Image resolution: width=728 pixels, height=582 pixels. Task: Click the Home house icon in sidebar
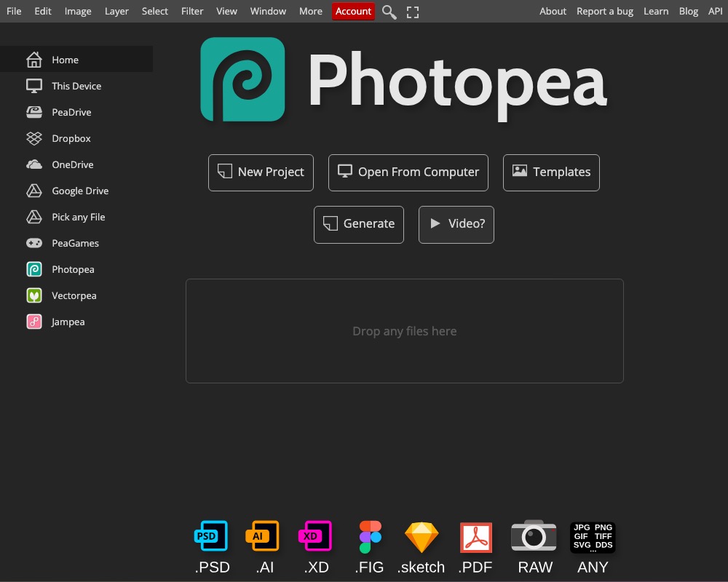click(x=34, y=60)
